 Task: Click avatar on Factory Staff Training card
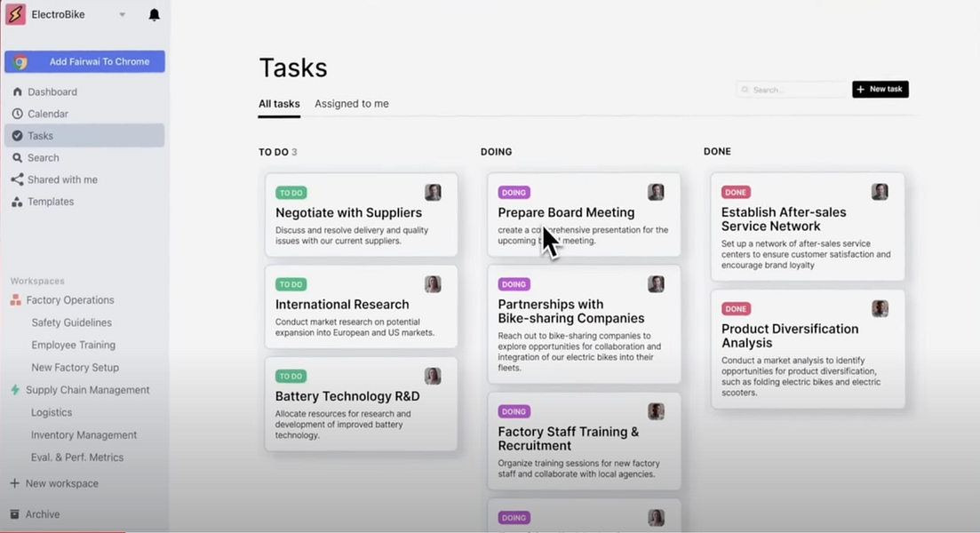click(x=657, y=412)
